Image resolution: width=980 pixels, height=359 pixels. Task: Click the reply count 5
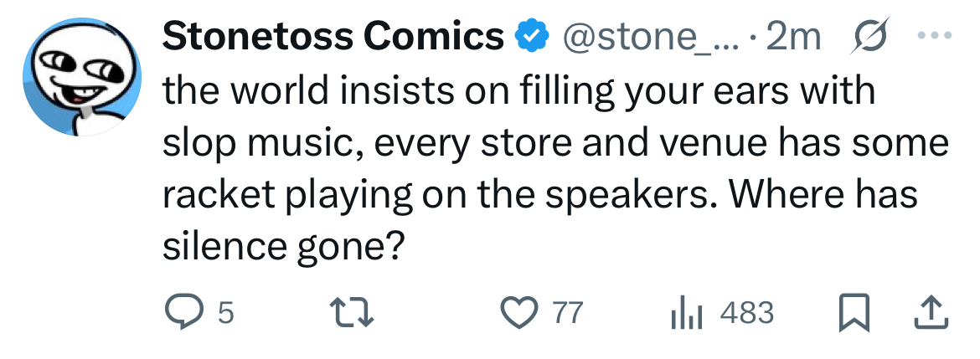(226, 313)
